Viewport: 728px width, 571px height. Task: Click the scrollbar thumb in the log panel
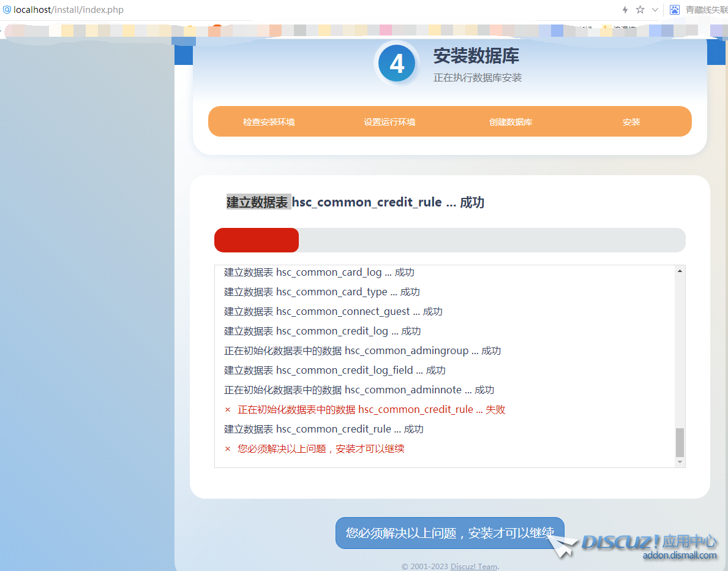pos(680,442)
